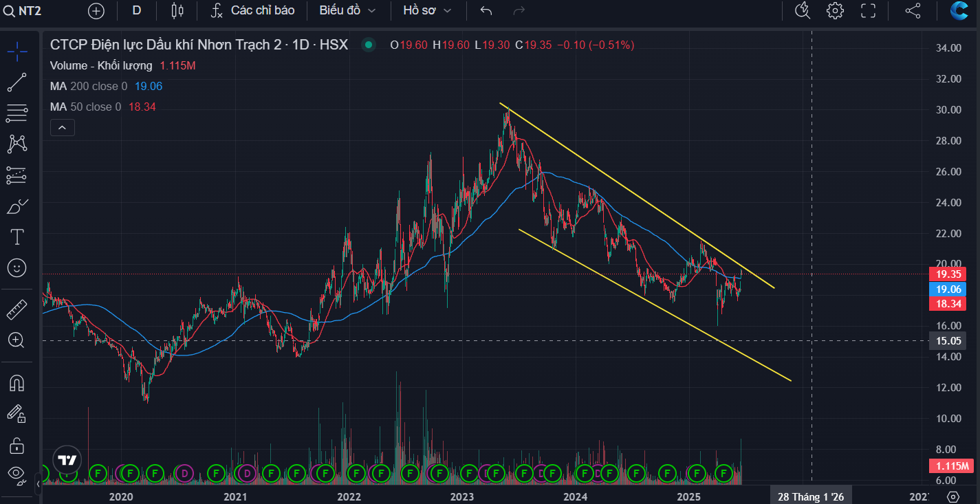The width and height of the screenshot is (980, 504).
Task: Open the Fibonacci retracement tools
Action: click(x=17, y=113)
